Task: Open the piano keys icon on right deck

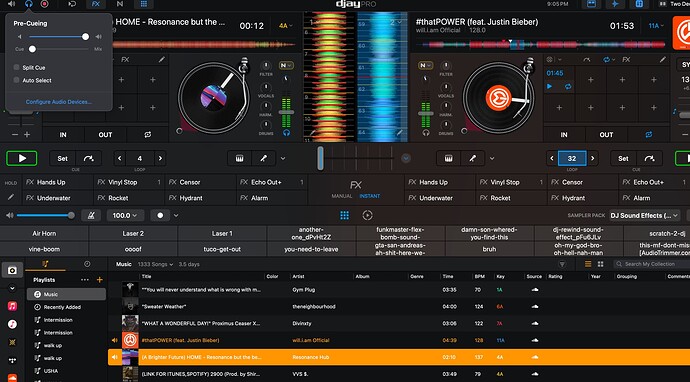Action: [448, 158]
